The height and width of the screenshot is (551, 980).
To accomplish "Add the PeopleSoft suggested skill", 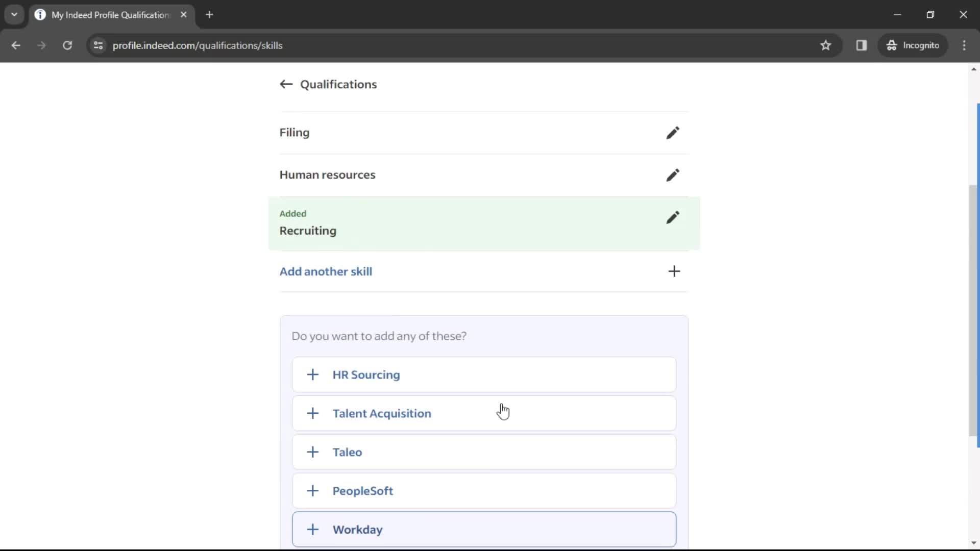I will pos(484,491).
